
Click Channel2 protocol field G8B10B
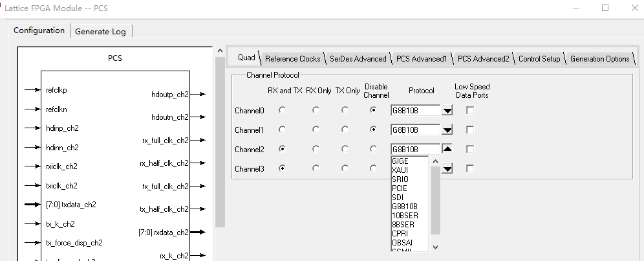click(x=415, y=149)
